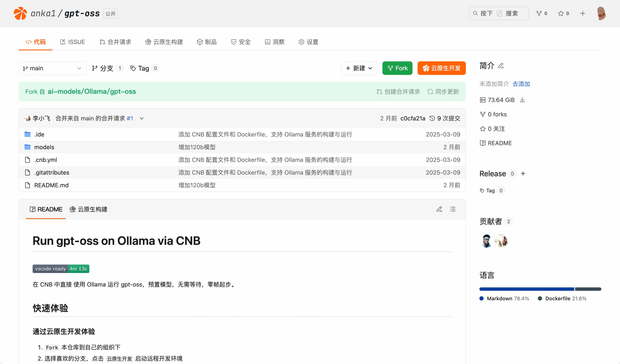Expand the latest commit message chevron
Image resolution: width=620 pixels, height=364 pixels.
click(142, 118)
